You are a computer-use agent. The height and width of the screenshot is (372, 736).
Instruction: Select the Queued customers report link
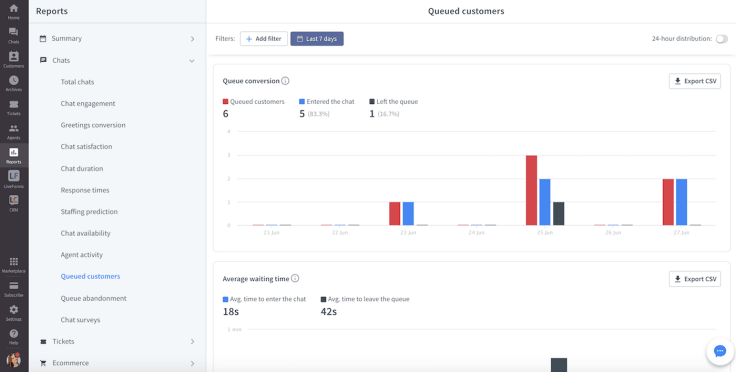[90, 276]
